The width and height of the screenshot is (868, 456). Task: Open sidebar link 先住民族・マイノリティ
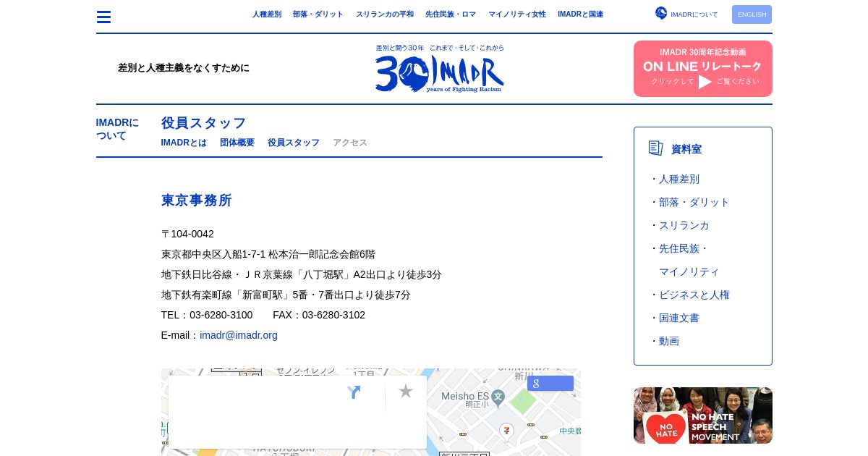click(x=689, y=260)
